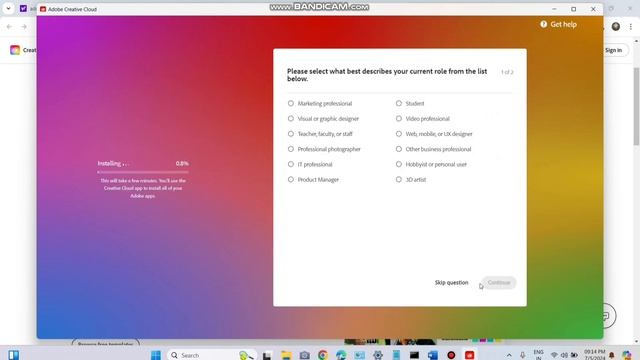Close the Adobe Creative Cloud installer window
Viewport: 640px width, 360px height.
pyautogui.click(x=593, y=9)
